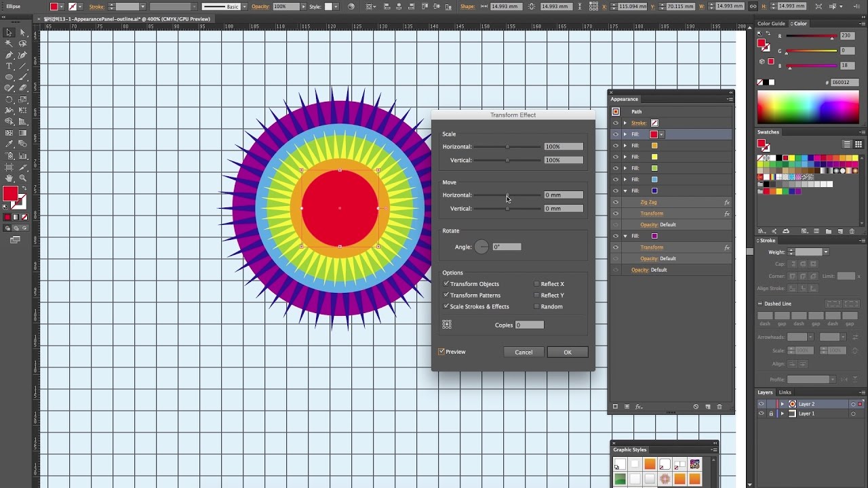This screenshot has height=488, width=868.
Task: Open the Opacity dropdown in control bar
Action: 303,7
